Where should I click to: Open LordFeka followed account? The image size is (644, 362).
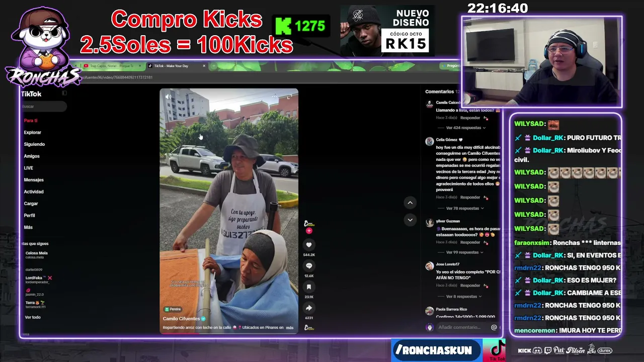tap(38, 280)
